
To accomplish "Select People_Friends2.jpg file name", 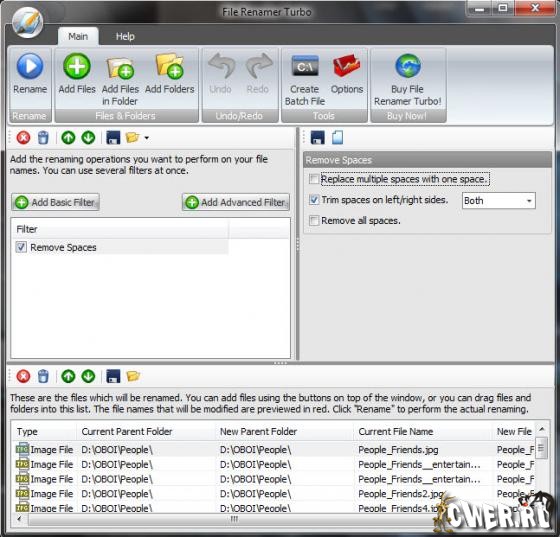I will pos(401,494).
